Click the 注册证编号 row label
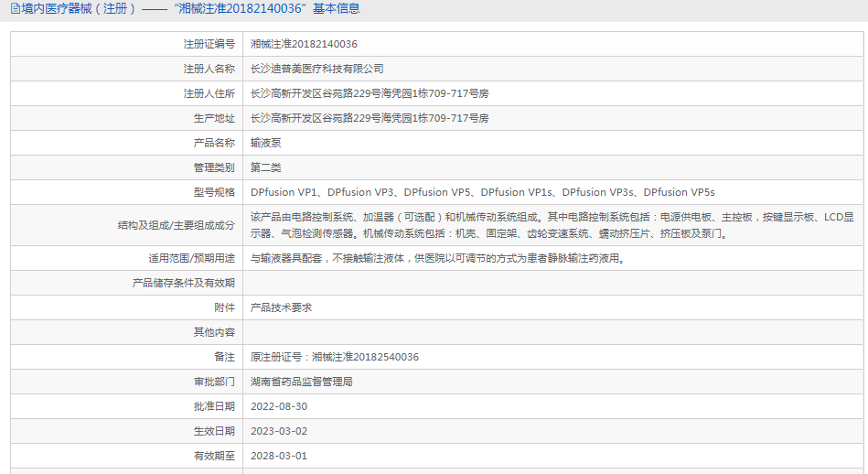This screenshot has height=474, width=868. pos(209,44)
